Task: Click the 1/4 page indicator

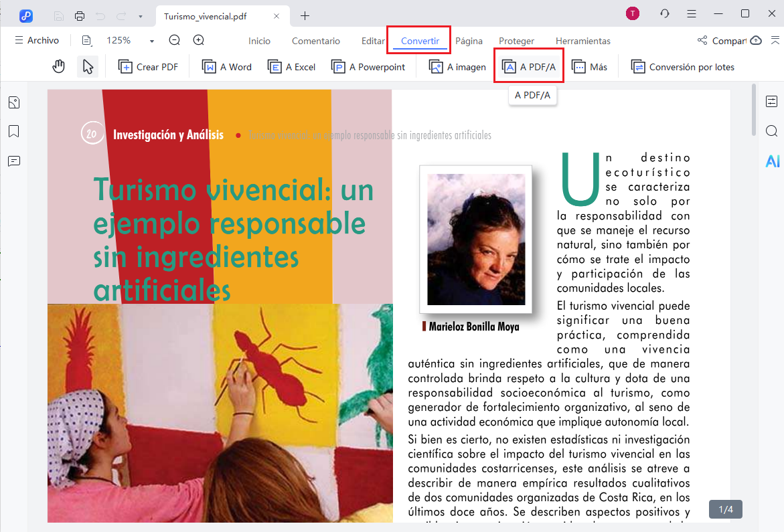Action: click(x=725, y=509)
